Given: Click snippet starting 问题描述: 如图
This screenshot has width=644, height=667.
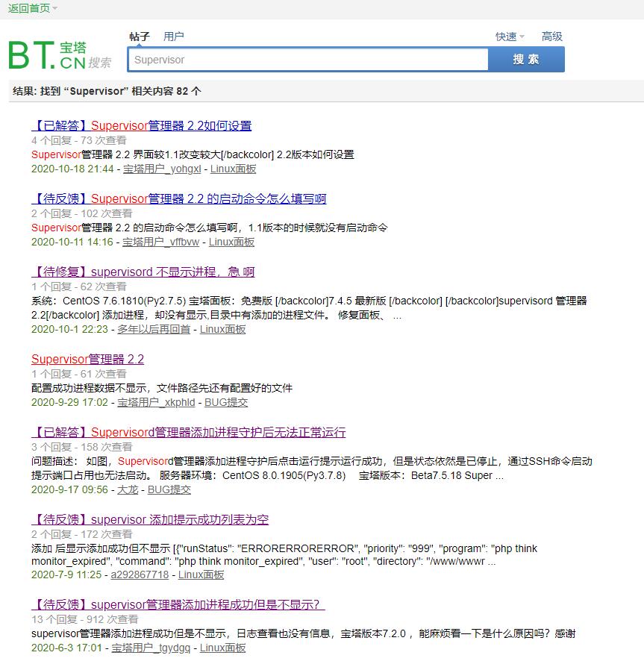Looking at the screenshot, I should pyautogui.click(x=312, y=469).
